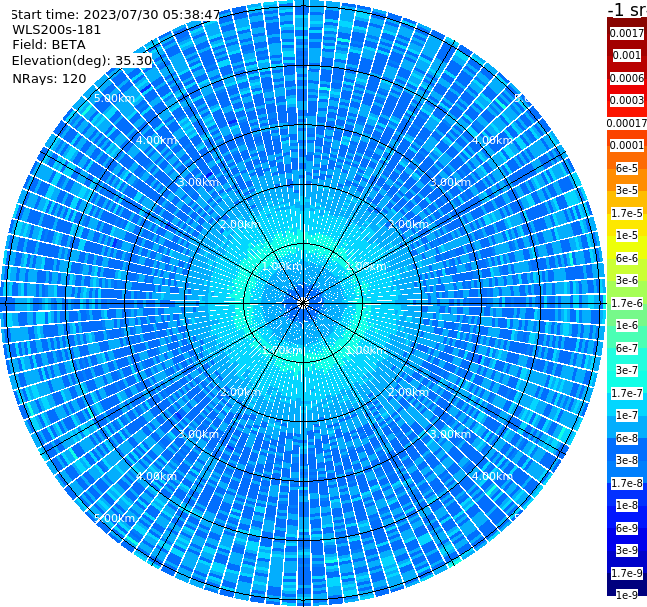Click the 0.00017 colorbar label
This screenshot has height=607, width=647.
tap(627, 123)
